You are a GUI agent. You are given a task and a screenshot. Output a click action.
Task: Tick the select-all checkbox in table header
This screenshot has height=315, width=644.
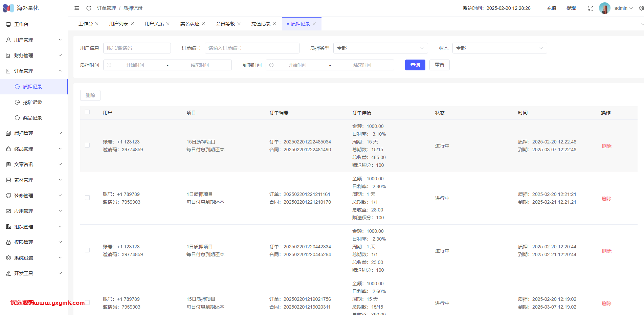pyautogui.click(x=87, y=112)
